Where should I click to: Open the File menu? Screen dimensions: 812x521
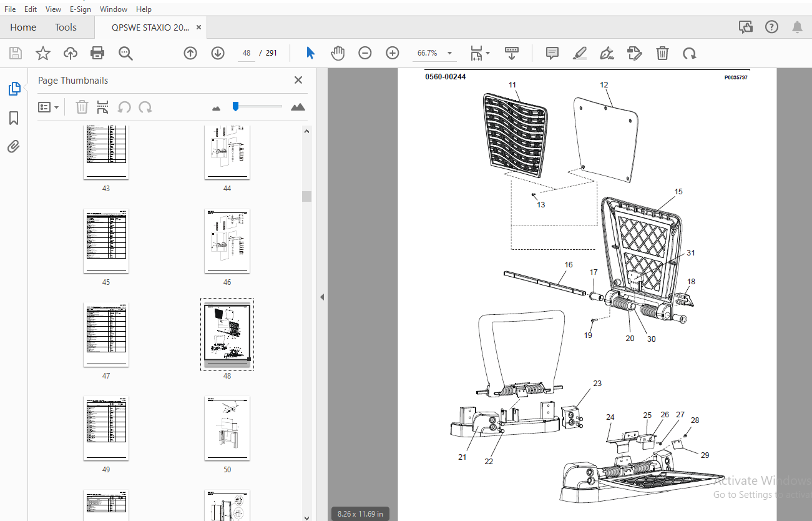pos(10,9)
